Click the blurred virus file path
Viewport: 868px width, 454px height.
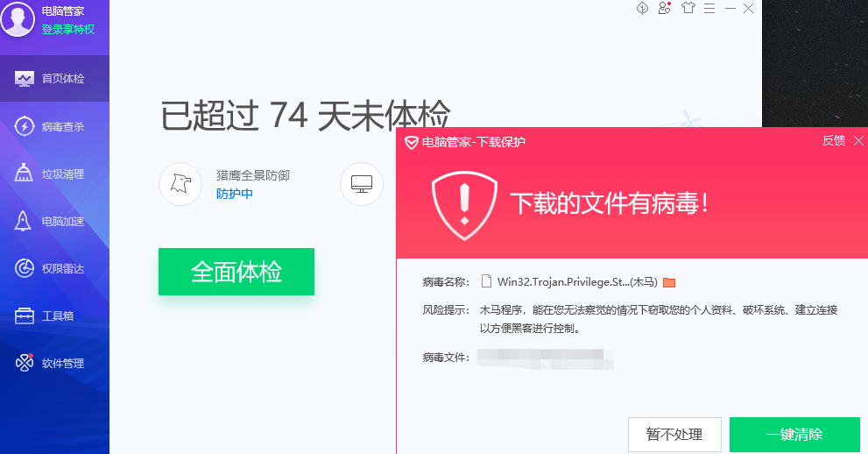click(x=546, y=358)
